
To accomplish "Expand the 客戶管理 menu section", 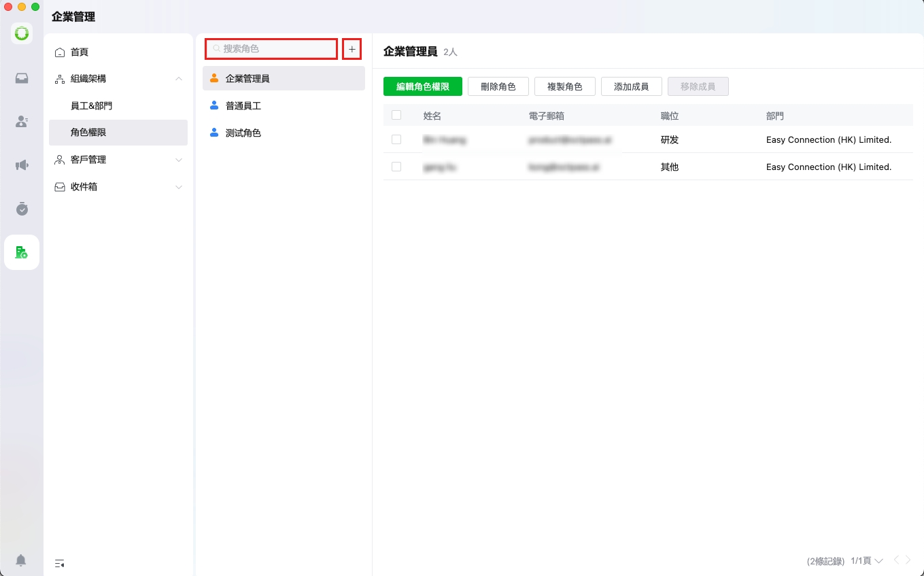I will tap(179, 160).
